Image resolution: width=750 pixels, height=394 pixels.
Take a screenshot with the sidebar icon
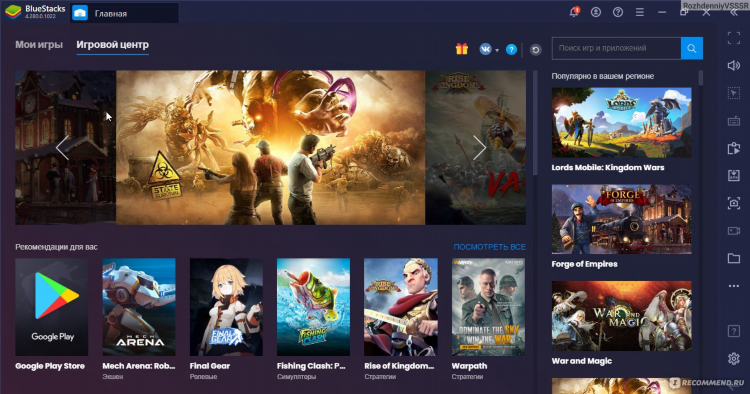[734, 203]
